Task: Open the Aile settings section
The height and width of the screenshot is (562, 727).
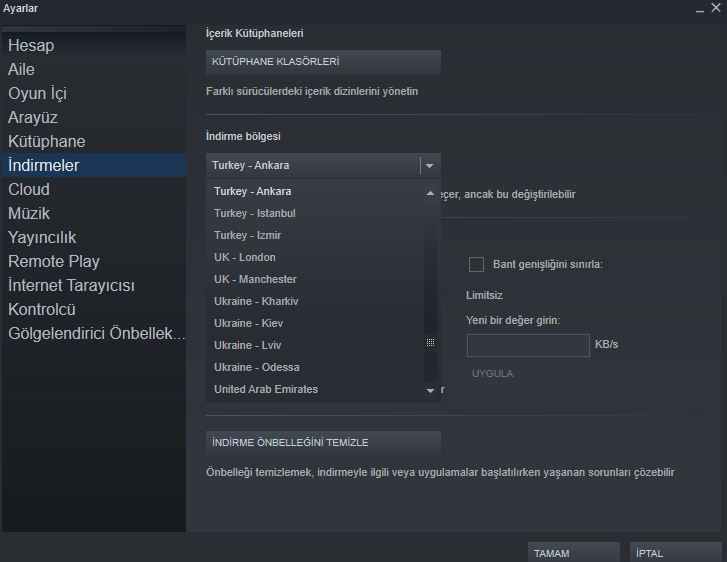Action: (94, 70)
